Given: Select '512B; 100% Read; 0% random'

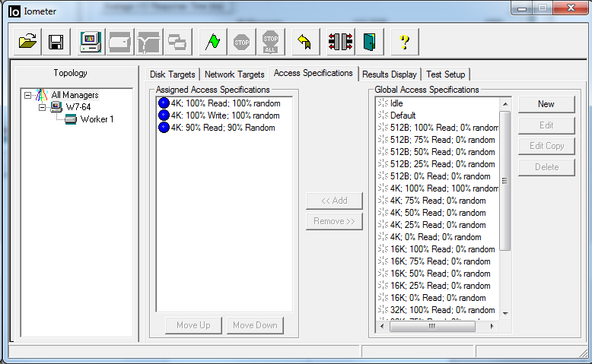Looking at the screenshot, I should tap(444, 128).
